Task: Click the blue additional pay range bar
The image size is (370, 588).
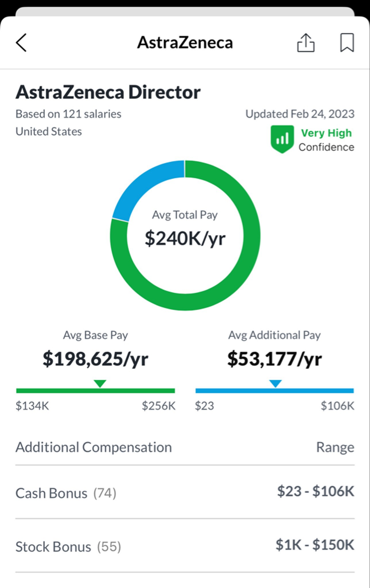Action: pyautogui.click(x=275, y=391)
